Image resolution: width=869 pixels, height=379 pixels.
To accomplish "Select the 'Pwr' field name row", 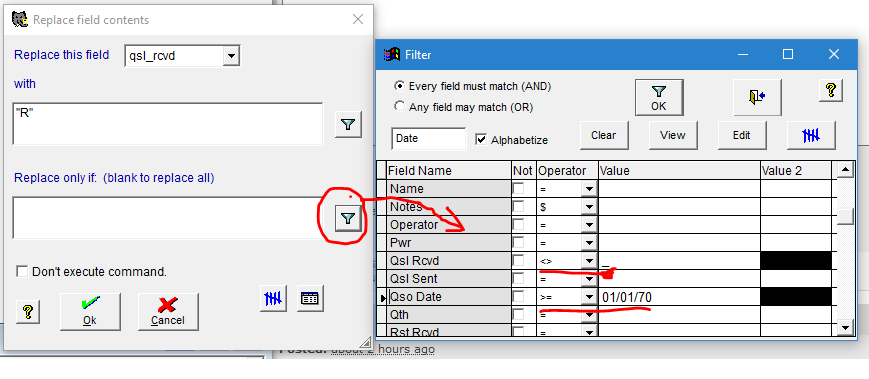I will coord(448,243).
